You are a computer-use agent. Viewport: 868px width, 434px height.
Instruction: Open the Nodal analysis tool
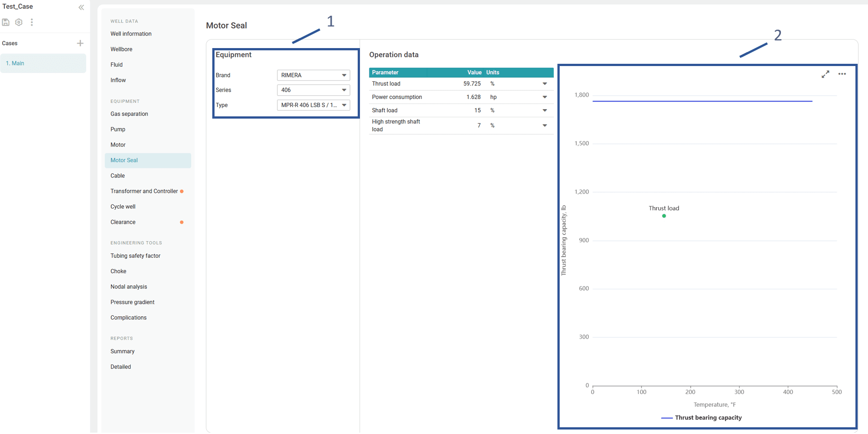129,287
